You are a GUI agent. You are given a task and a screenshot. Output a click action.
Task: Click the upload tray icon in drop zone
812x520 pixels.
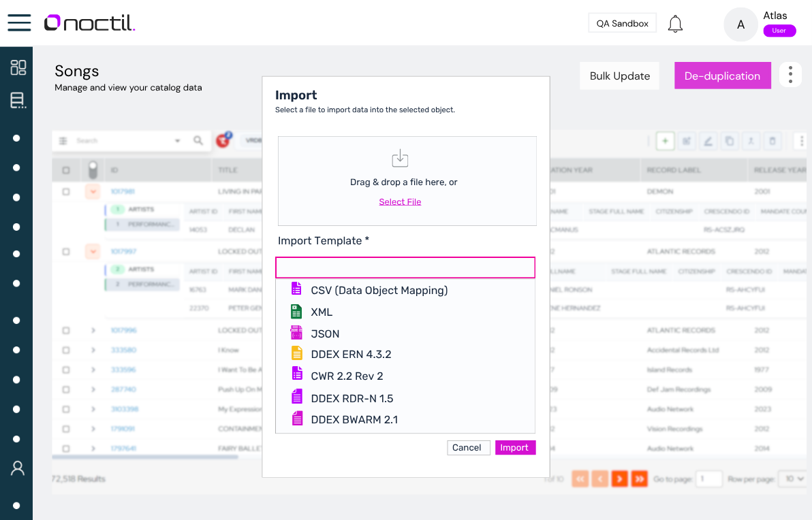point(400,159)
